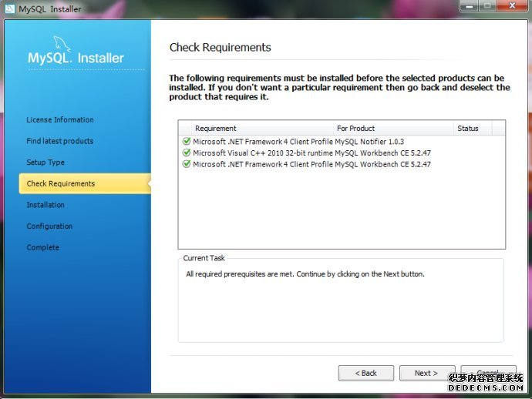Select the Complete step in sidebar

tap(43, 247)
